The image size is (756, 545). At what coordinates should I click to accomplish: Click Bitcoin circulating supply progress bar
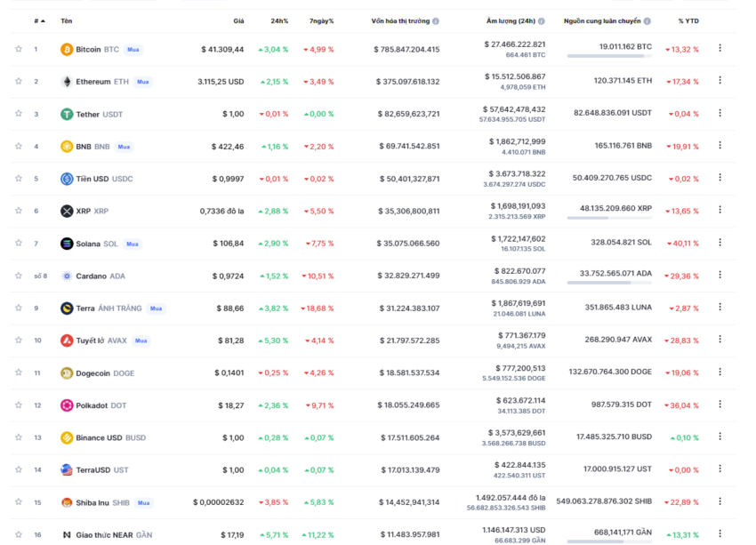coord(609,56)
